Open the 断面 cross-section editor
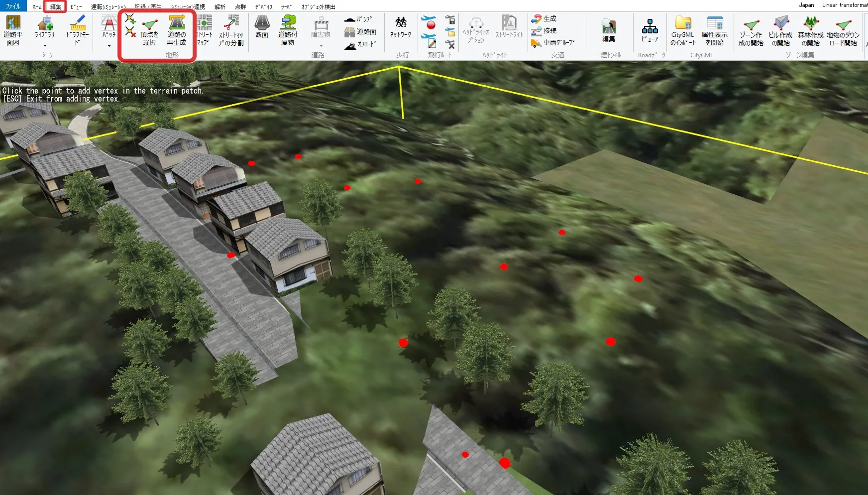This screenshot has height=495, width=868. 262,27
